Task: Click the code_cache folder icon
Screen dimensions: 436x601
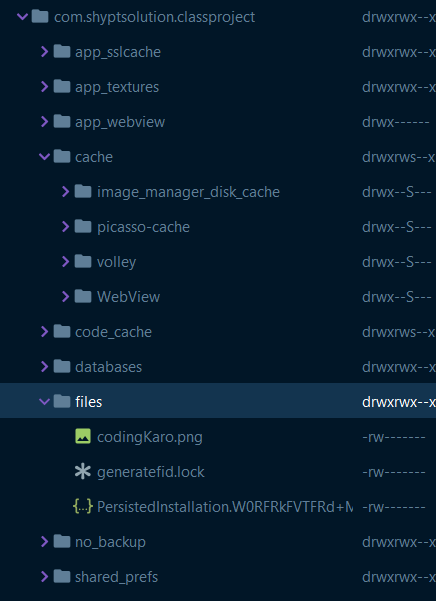Action: pyautogui.click(x=62, y=332)
